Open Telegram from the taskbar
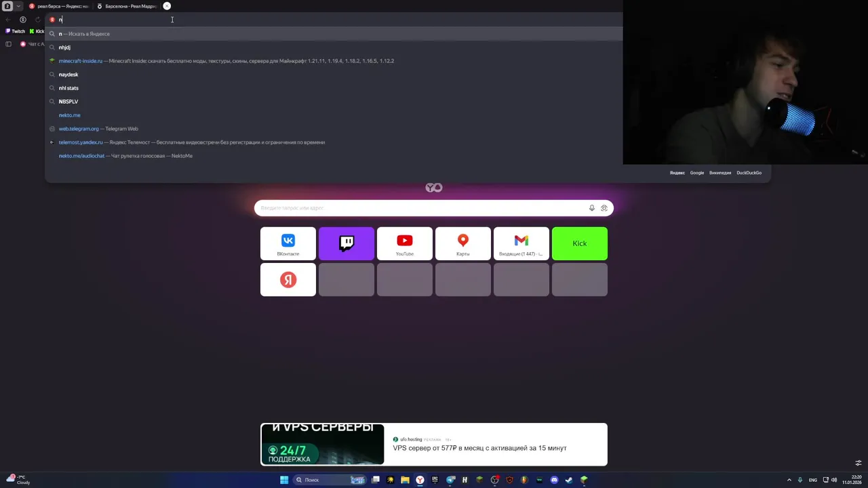Image resolution: width=868 pixels, height=488 pixels. 450,480
